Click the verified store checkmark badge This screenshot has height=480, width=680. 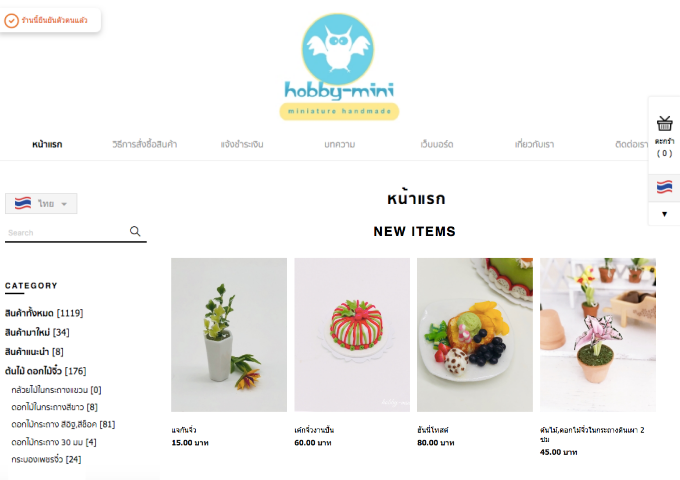coord(11,20)
